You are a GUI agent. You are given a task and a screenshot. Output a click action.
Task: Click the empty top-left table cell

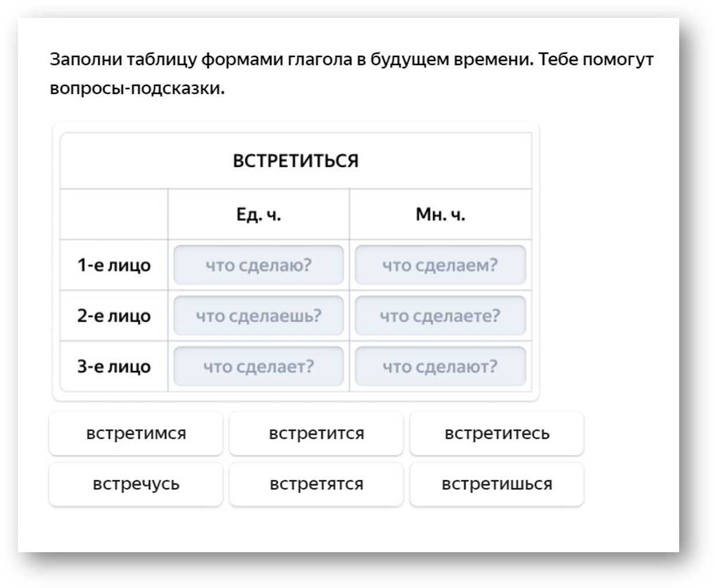[114, 214]
